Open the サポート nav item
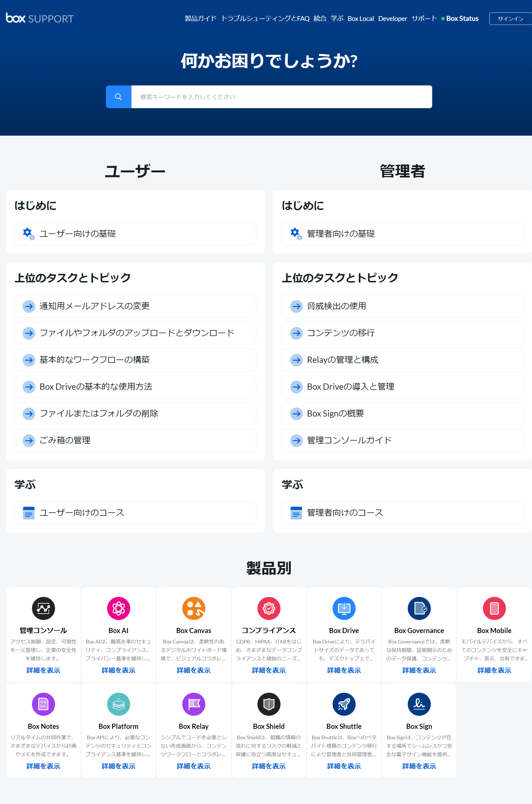 pyautogui.click(x=424, y=18)
